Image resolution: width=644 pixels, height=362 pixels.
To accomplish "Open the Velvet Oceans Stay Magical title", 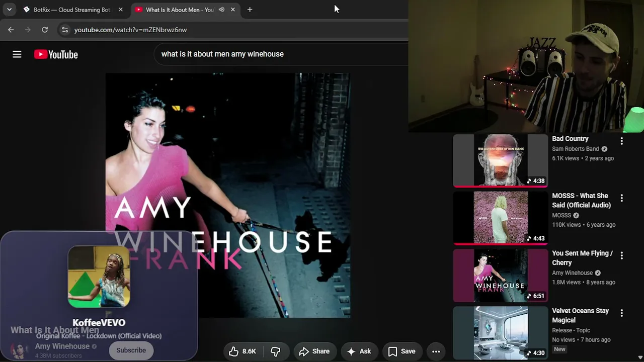I will (x=580, y=315).
